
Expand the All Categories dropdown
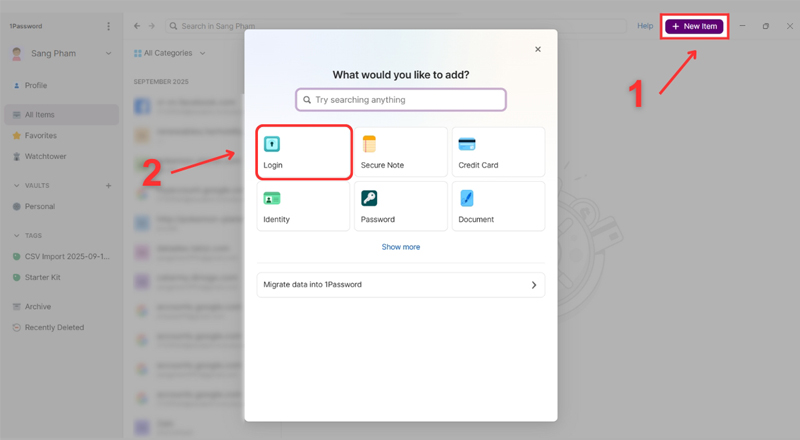click(x=170, y=53)
